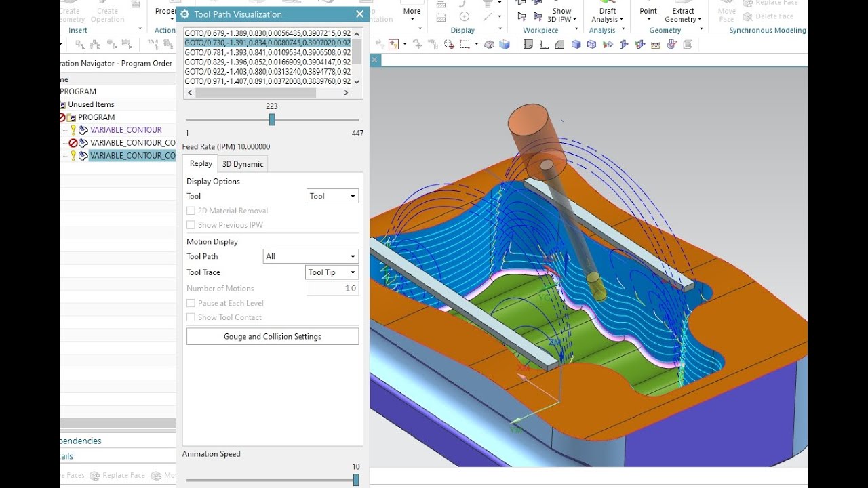Click the Create Operation button
Viewport: 868px width, 488px height.
[107, 13]
